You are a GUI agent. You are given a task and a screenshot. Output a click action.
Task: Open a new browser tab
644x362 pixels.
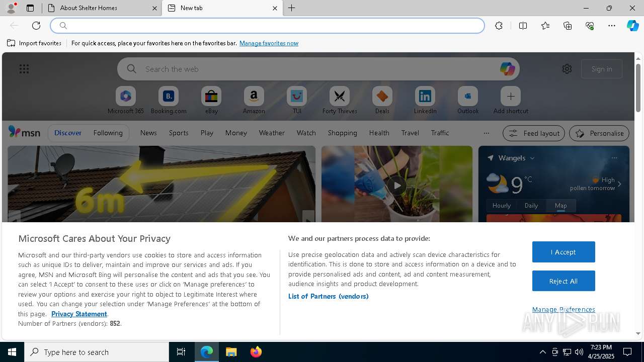click(292, 8)
